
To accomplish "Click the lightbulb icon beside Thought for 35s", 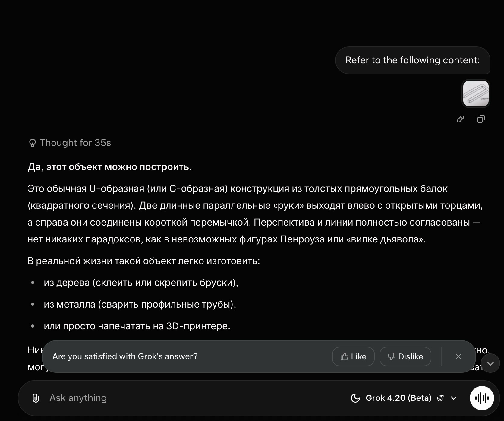I will click(32, 143).
